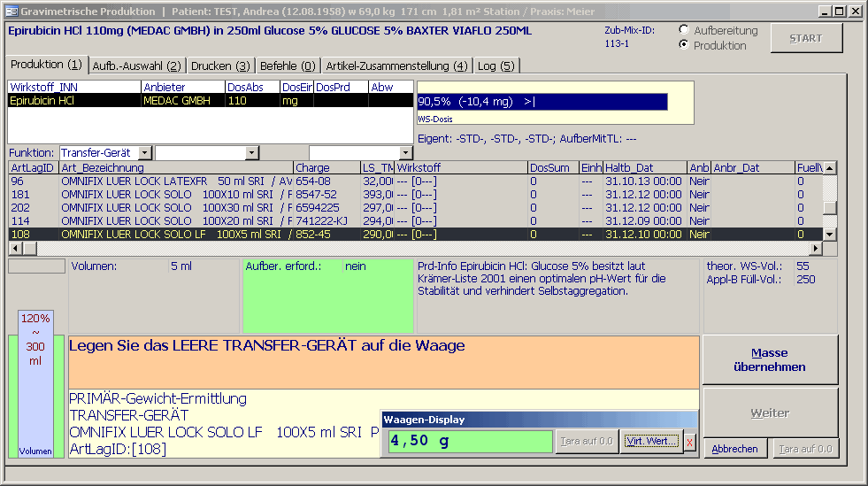Click table scrollbar down arrow

pyautogui.click(x=829, y=234)
